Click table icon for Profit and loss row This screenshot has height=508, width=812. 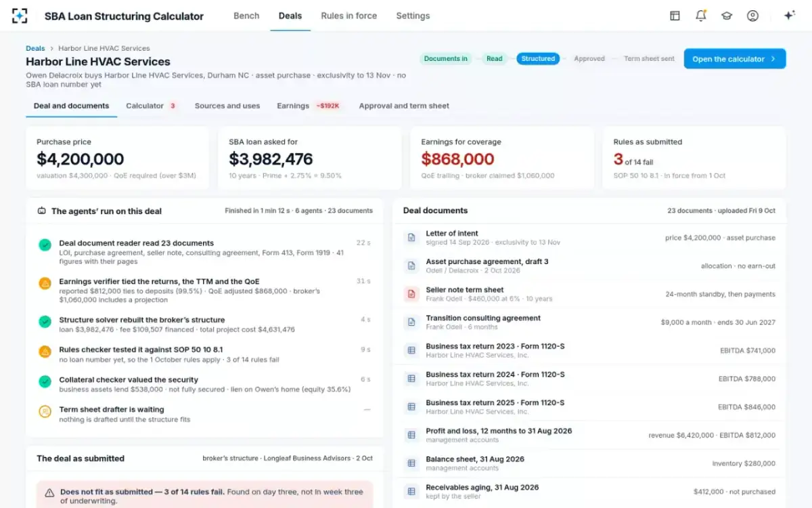[x=411, y=435]
